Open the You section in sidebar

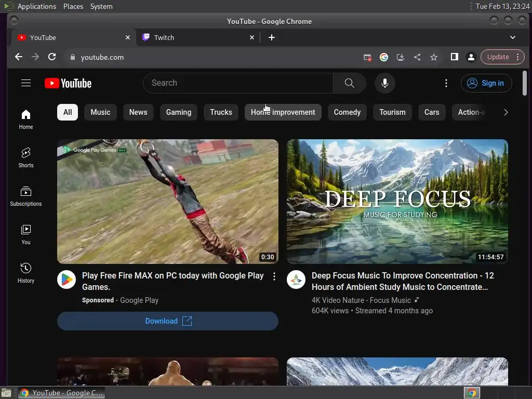[x=26, y=234]
